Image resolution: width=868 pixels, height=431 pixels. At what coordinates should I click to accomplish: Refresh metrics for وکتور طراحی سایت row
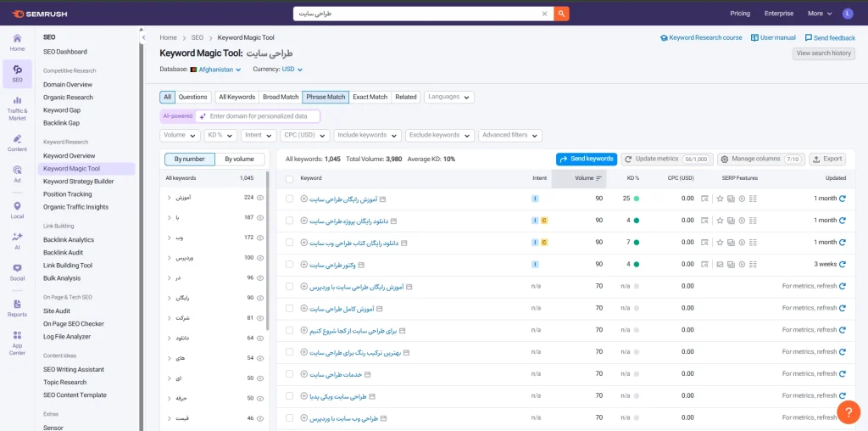(843, 264)
